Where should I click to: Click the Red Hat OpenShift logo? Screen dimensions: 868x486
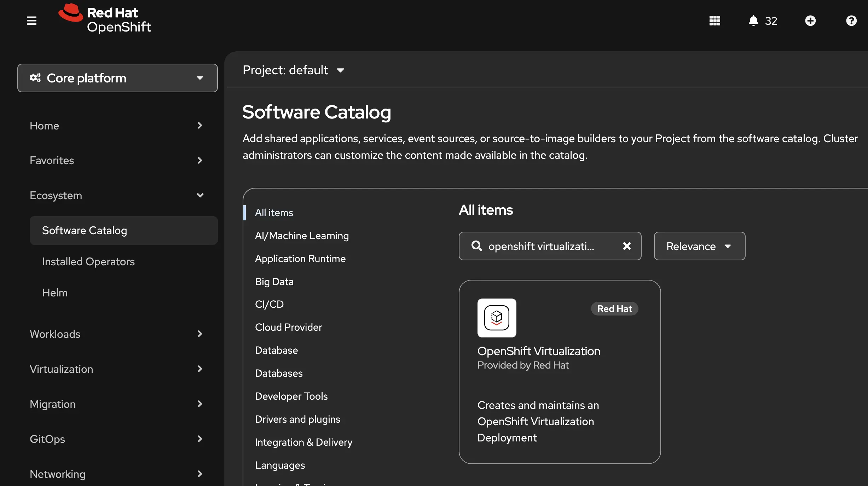pyautogui.click(x=105, y=18)
